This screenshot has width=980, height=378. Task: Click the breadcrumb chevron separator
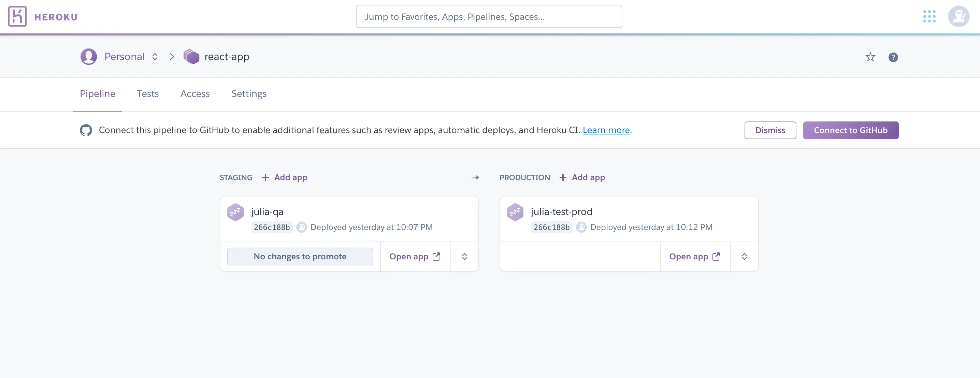(x=172, y=57)
